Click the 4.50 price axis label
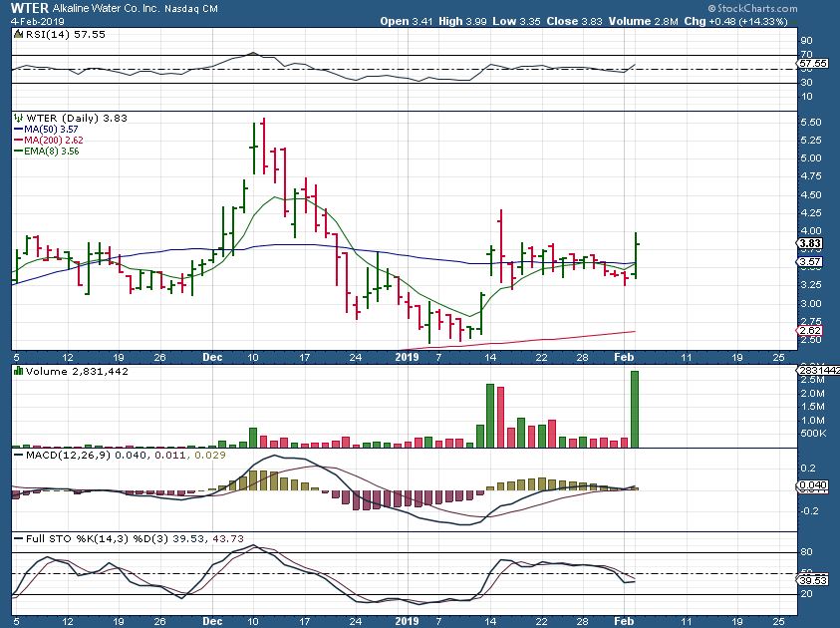 (x=811, y=194)
